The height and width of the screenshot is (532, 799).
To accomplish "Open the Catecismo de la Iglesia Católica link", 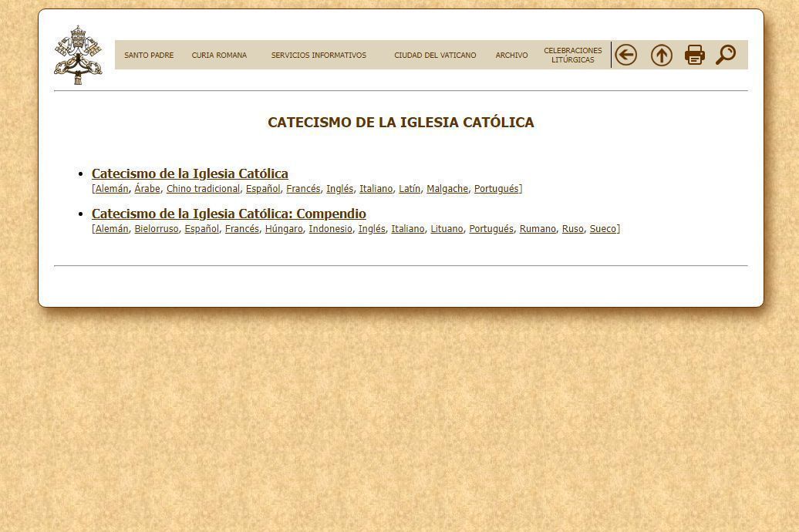I will point(190,173).
